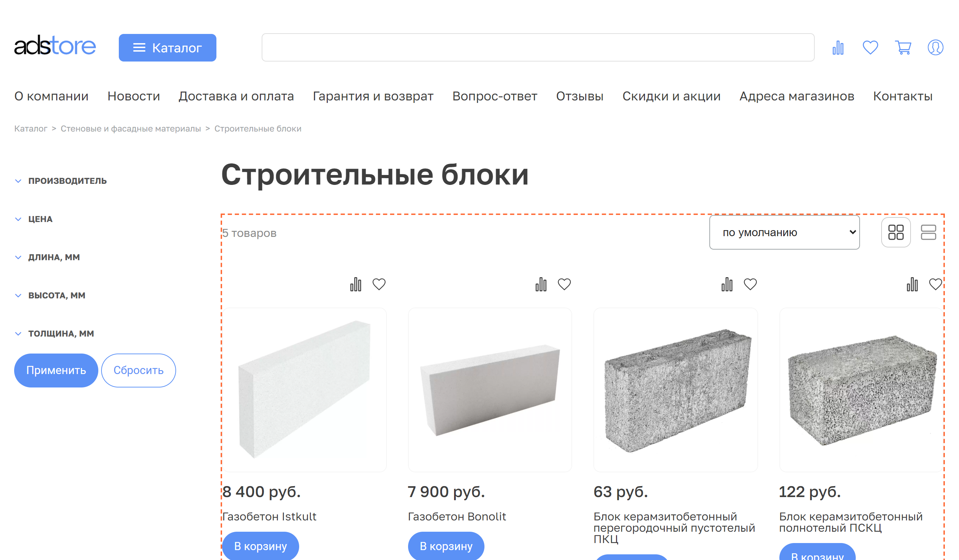Add Блок керамзитобетонный ПКЦ to comparison
The image size is (959, 560).
click(727, 284)
